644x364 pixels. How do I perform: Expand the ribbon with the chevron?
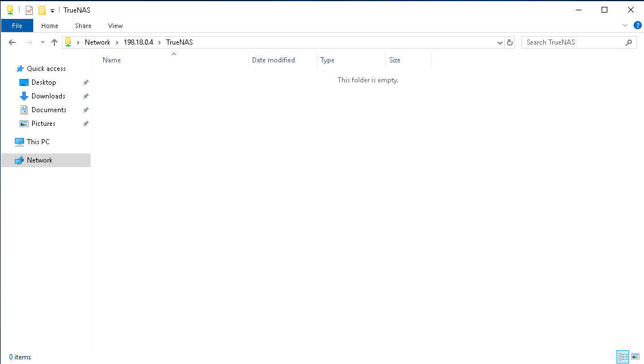click(x=625, y=26)
